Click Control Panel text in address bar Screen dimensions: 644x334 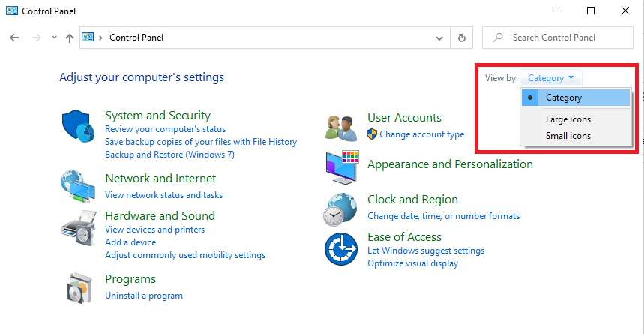[136, 38]
